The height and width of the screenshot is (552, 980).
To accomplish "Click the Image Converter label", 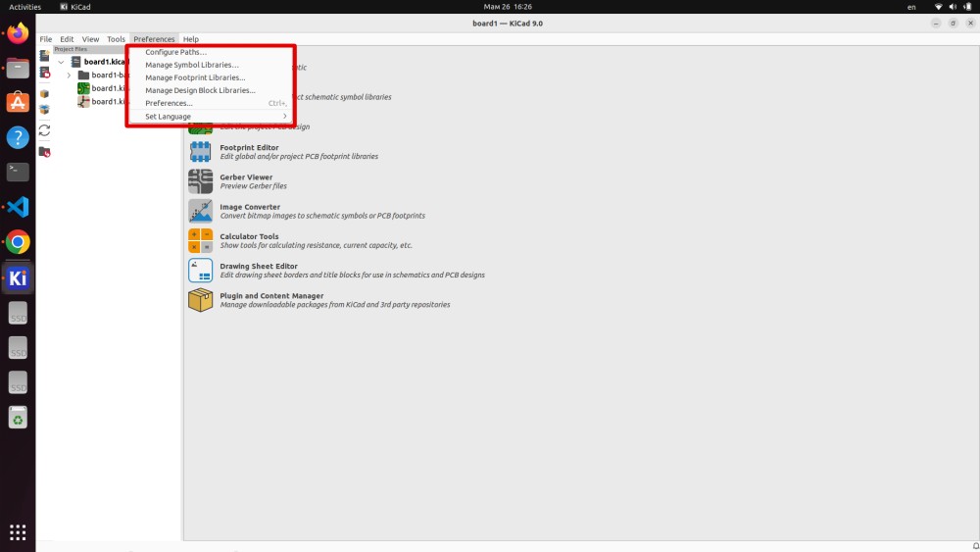I will point(250,207).
